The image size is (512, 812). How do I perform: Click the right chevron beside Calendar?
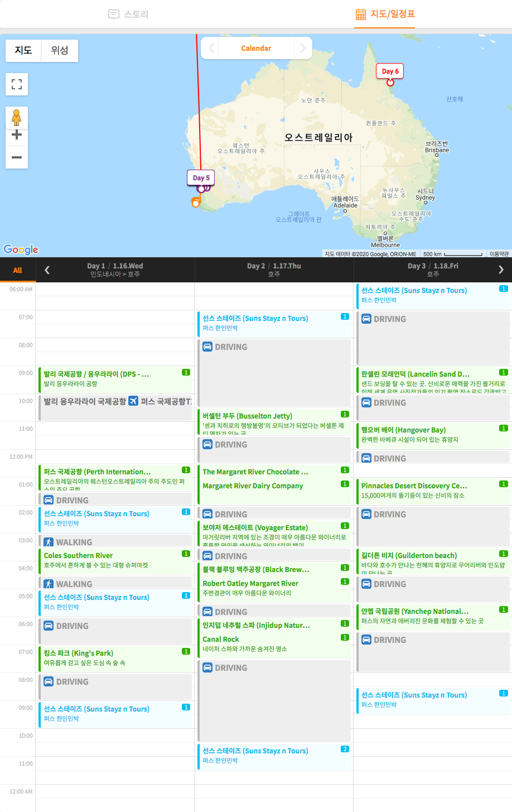tap(302, 48)
